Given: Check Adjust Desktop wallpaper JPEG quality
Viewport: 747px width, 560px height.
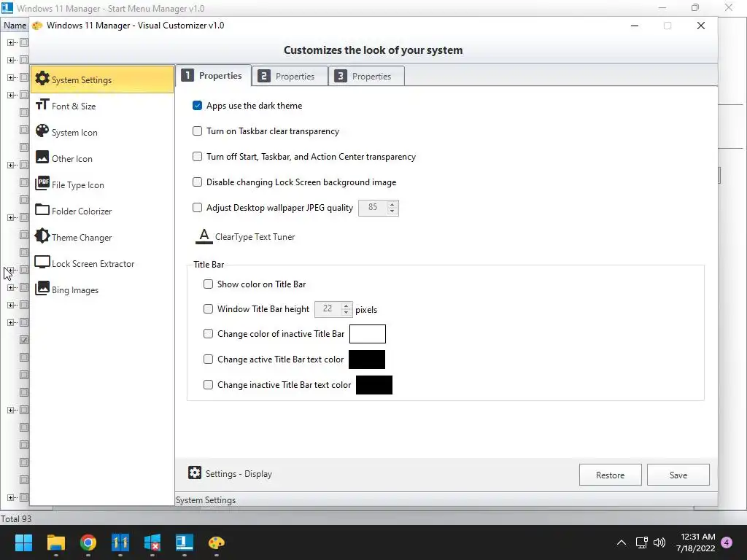Looking at the screenshot, I should pos(197,207).
